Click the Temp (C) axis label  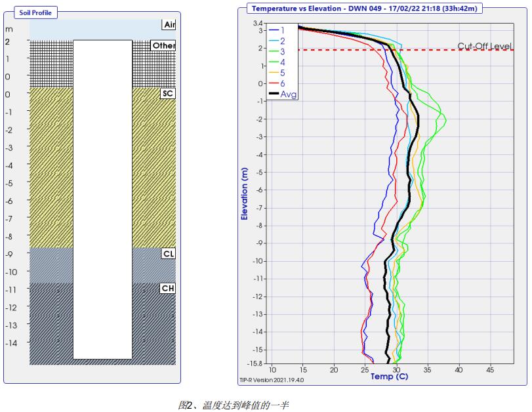[x=389, y=377]
